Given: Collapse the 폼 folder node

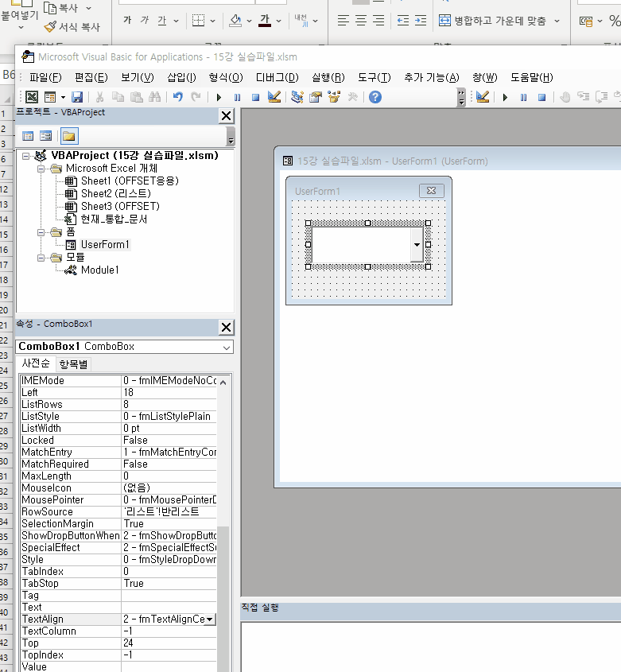Looking at the screenshot, I should coord(41,232).
